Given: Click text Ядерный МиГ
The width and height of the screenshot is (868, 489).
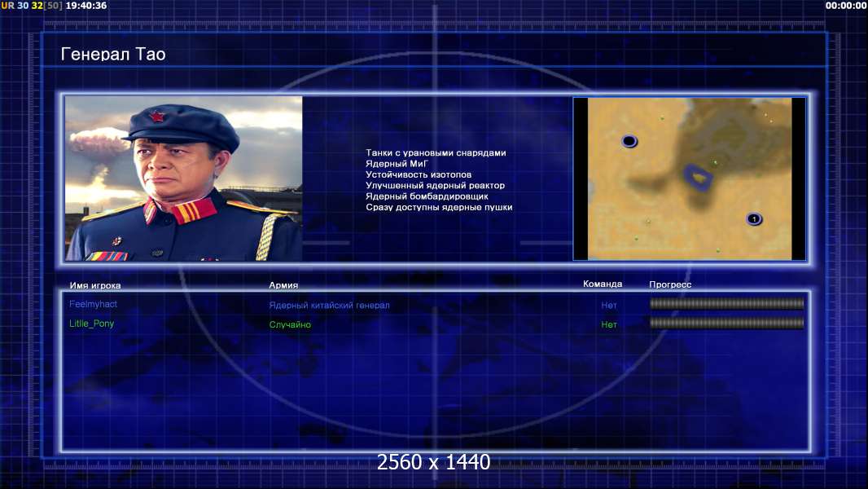Looking at the screenshot, I should pyautogui.click(x=397, y=164).
